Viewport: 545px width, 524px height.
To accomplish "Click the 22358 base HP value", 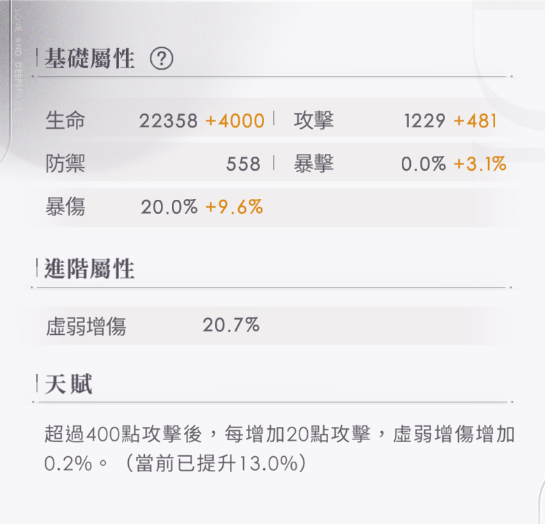I will pyautogui.click(x=168, y=121).
